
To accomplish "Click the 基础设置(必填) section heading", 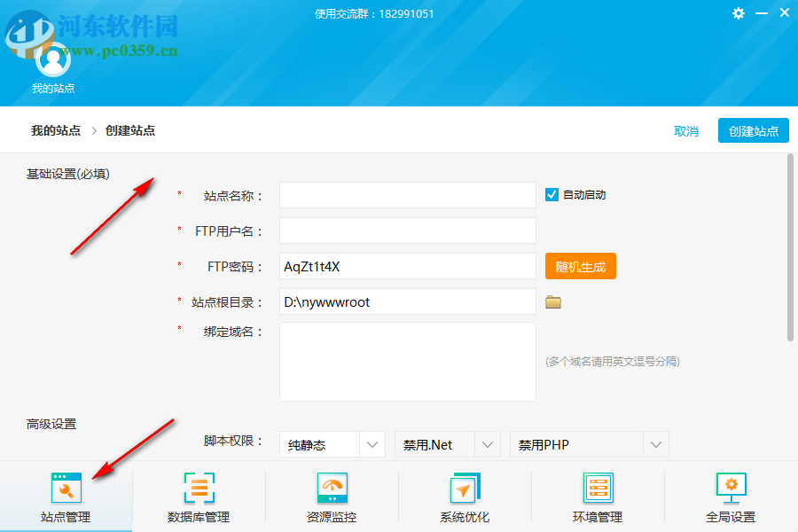I will pos(67,174).
